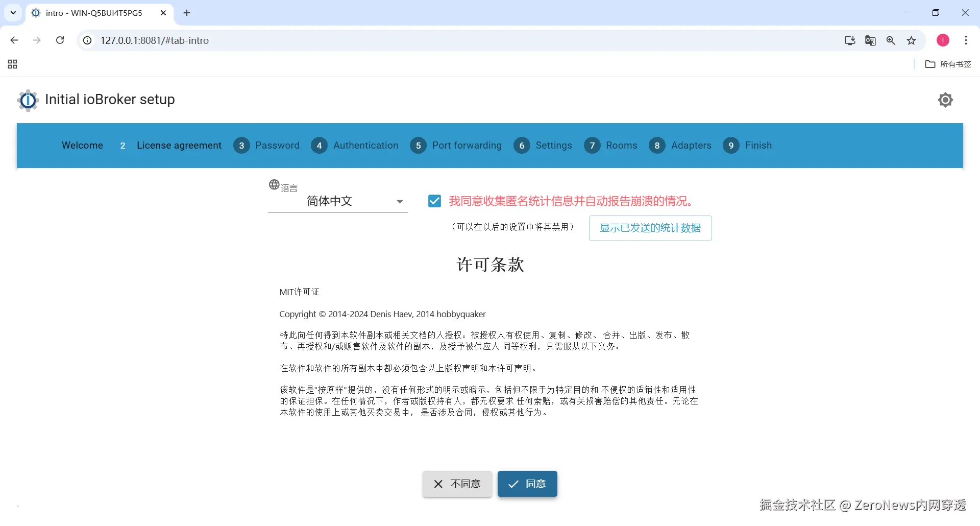980x526 pixels.
Task: Go back to the previous page
Action: [14, 40]
